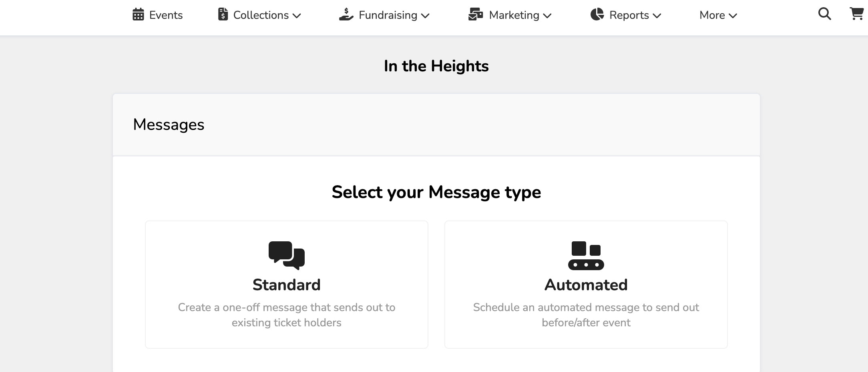Choose the Standard message type card
This screenshot has height=372, width=868.
click(287, 285)
